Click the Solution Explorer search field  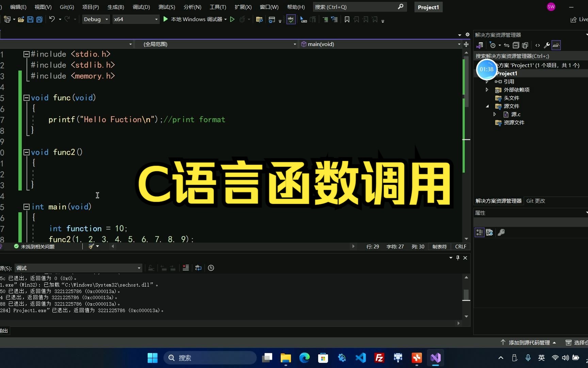[x=530, y=56]
